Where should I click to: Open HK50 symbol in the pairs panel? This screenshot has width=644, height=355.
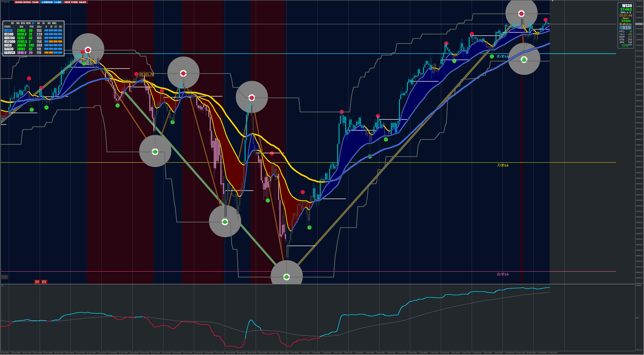8,45
